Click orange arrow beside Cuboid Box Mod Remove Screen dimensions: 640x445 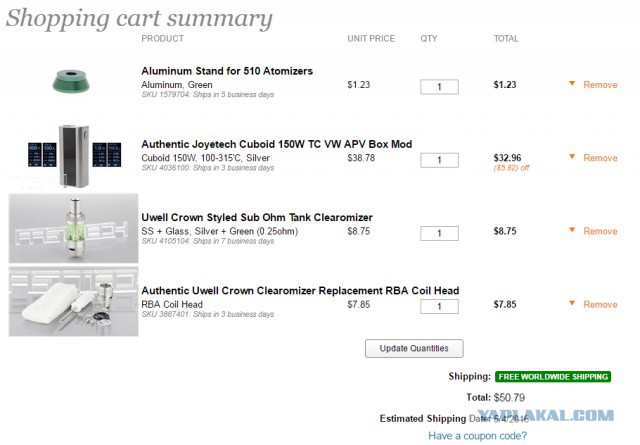click(572, 157)
